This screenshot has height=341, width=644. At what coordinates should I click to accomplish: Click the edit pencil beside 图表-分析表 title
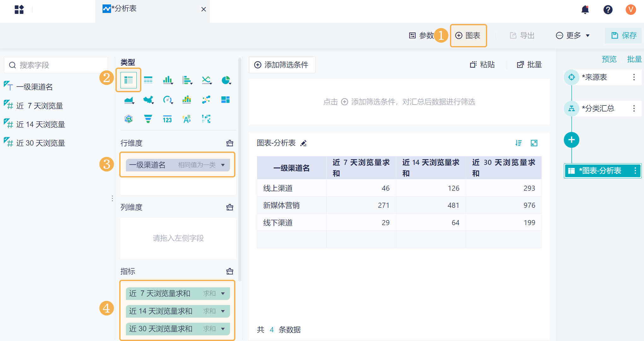coord(304,143)
